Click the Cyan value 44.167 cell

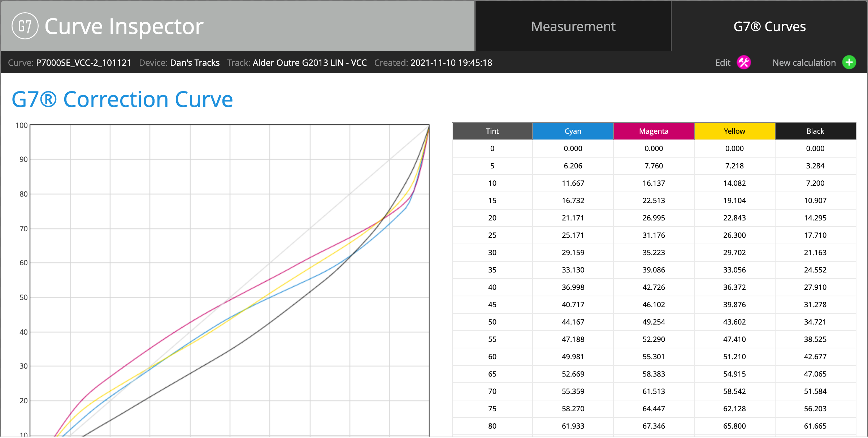coord(573,322)
